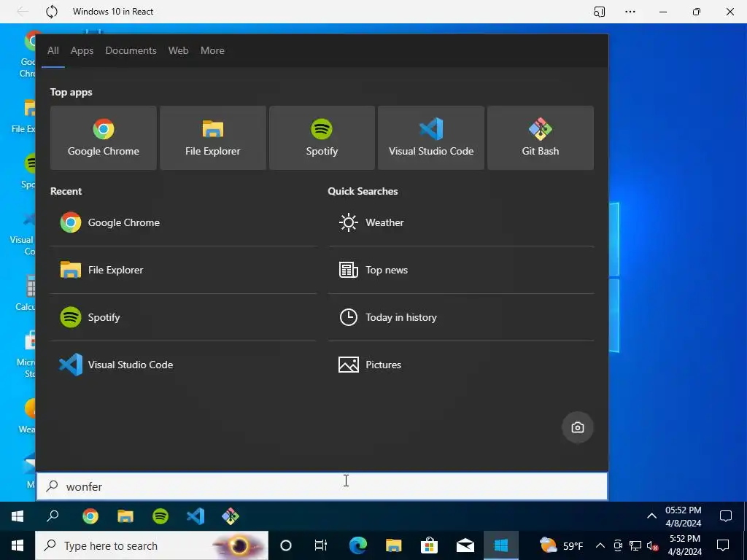
Task: Click the magnifier search icon beside Chrome in taskbar
Action: (x=53, y=516)
